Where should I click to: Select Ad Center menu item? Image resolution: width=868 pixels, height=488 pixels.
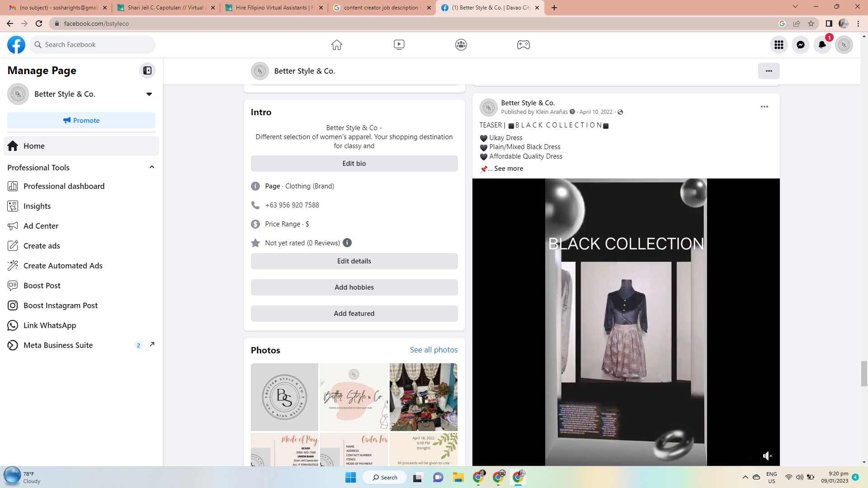(x=41, y=226)
